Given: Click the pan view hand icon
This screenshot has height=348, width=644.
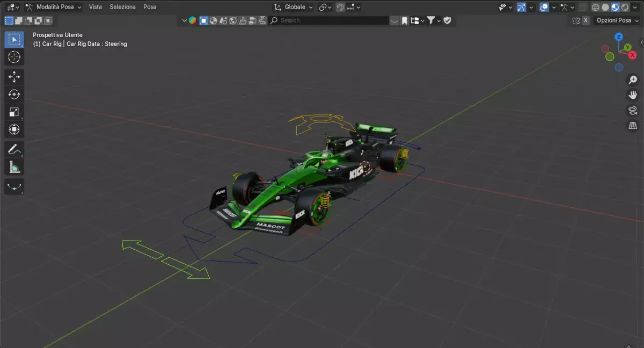Looking at the screenshot, I should click(633, 95).
